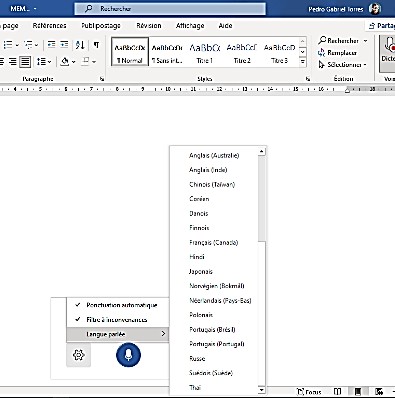This screenshot has width=395, height=398.
Task: Apply the Titre 2 style
Action: tap(242, 52)
